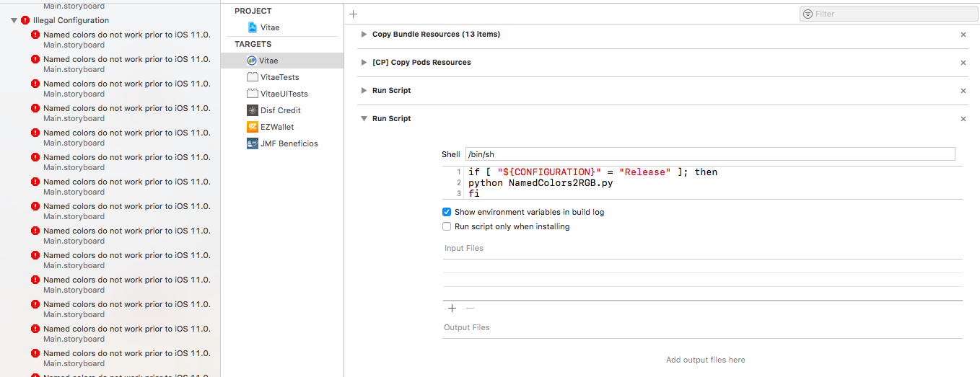This screenshot has width=980, height=377.
Task: Click the VitaeUITests target bundle icon
Action: (x=253, y=94)
